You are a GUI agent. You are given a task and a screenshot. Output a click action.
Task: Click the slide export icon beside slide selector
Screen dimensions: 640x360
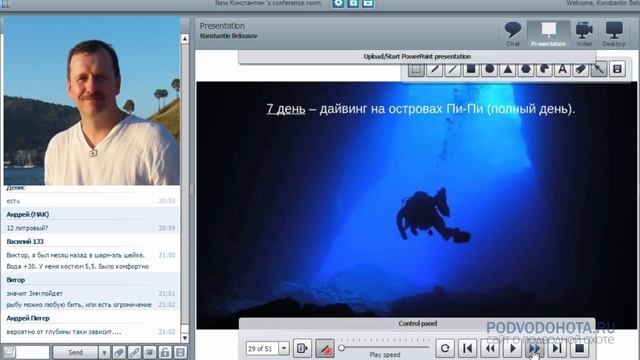pyautogui.click(x=302, y=349)
